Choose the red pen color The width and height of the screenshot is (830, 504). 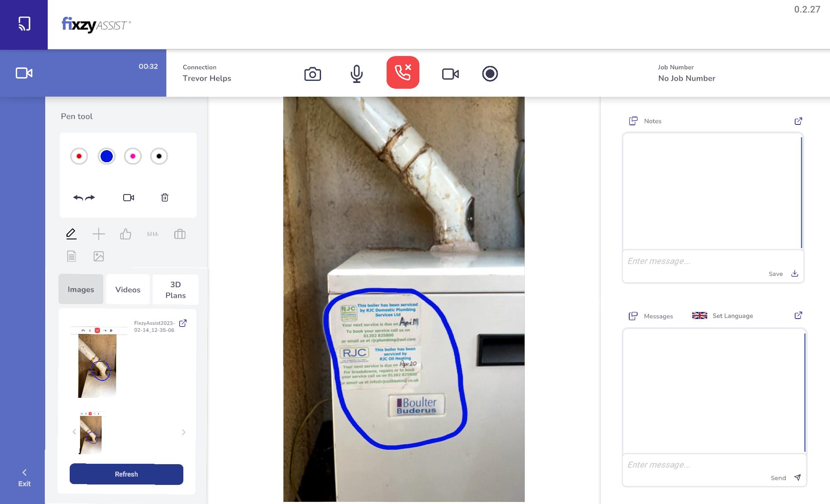pyautogui.click(x=79, y=156)
